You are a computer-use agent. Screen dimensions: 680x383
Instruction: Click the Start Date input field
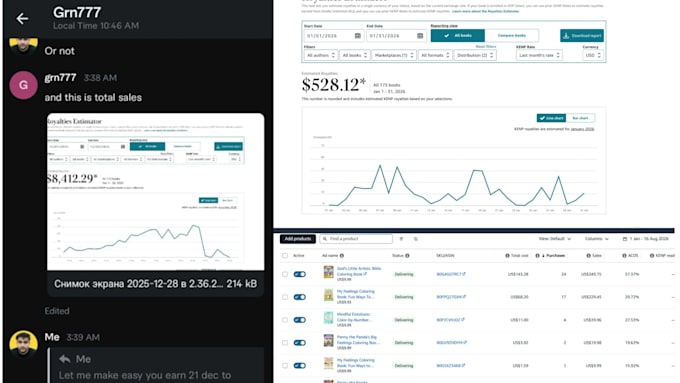tap(333, 36)
